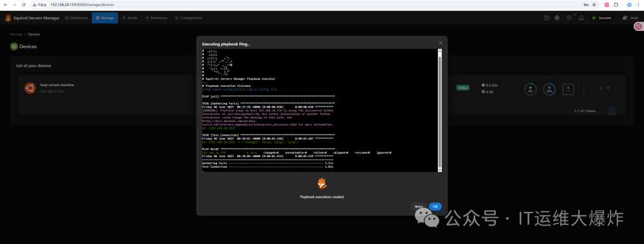Click the Retry button
This screenshot has width=644, height=244.
(419, 207)
